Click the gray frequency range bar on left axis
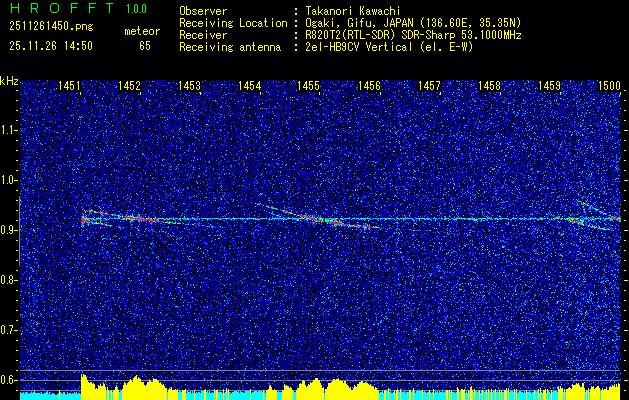The width and height of the screenshot is (629, 400). coord(19,231)
